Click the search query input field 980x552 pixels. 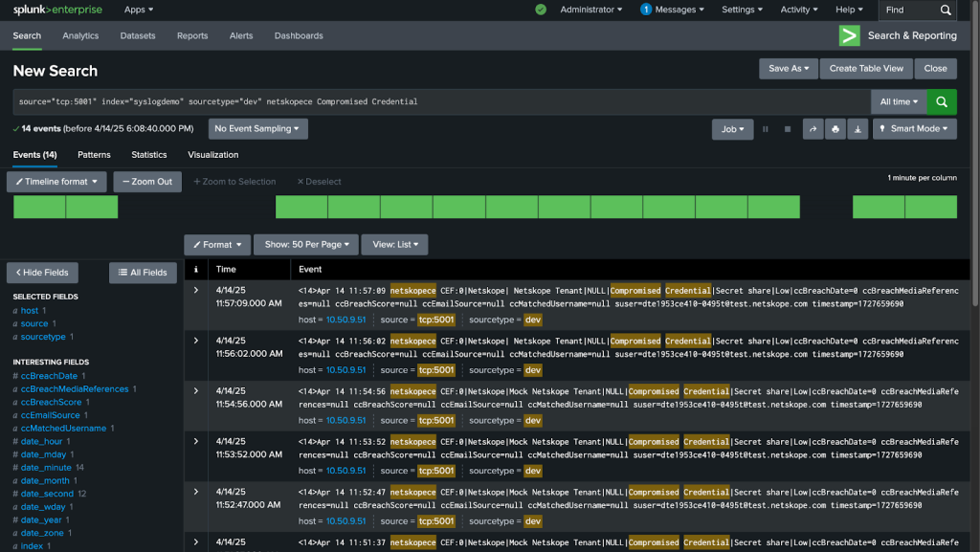point(441,101)
